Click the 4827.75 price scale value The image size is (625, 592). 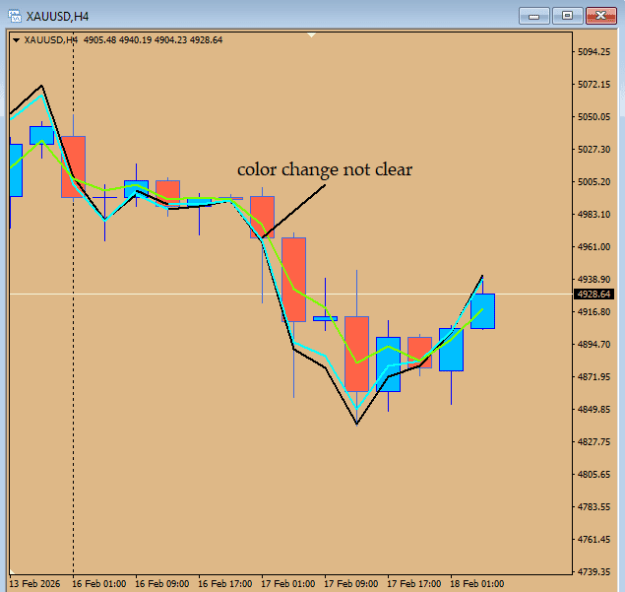594,442
